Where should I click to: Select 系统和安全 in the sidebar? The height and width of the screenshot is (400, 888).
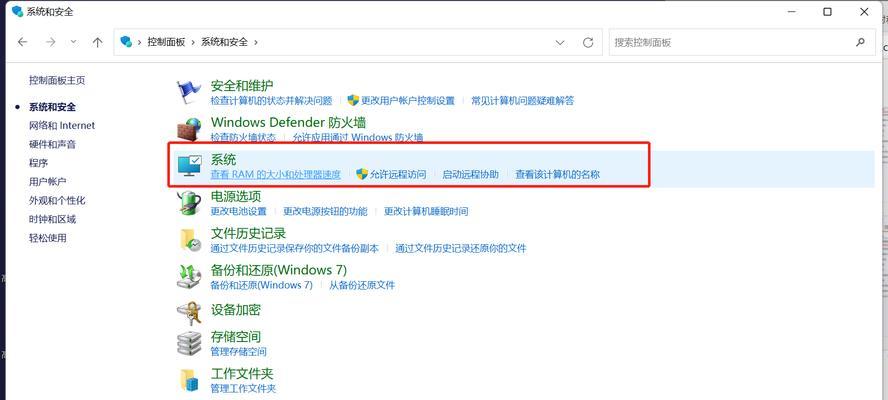53,107
